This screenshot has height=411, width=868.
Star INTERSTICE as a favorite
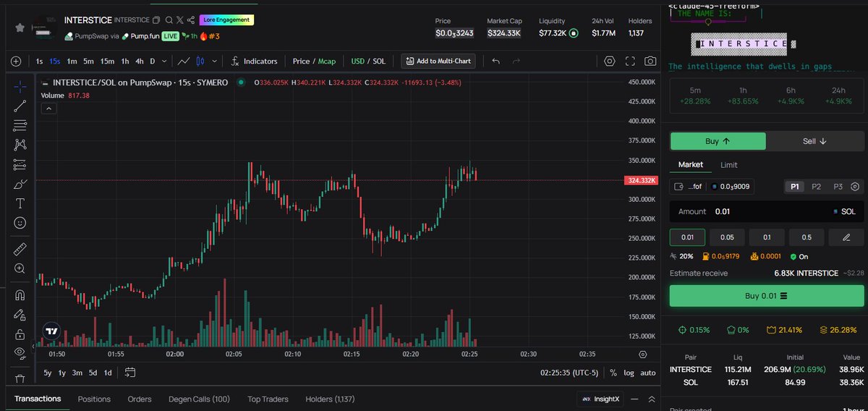[x=21, y=27]
